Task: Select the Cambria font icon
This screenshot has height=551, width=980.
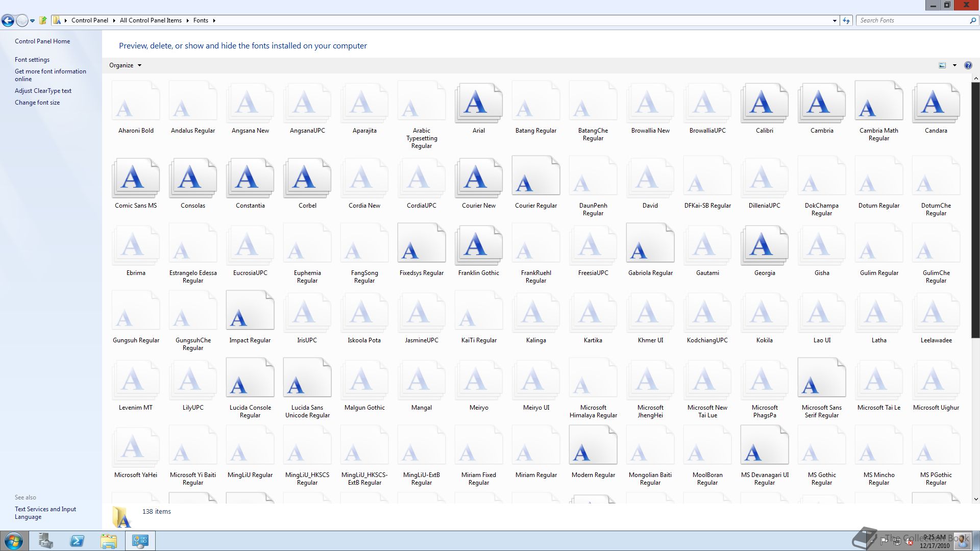Action: 821,104
